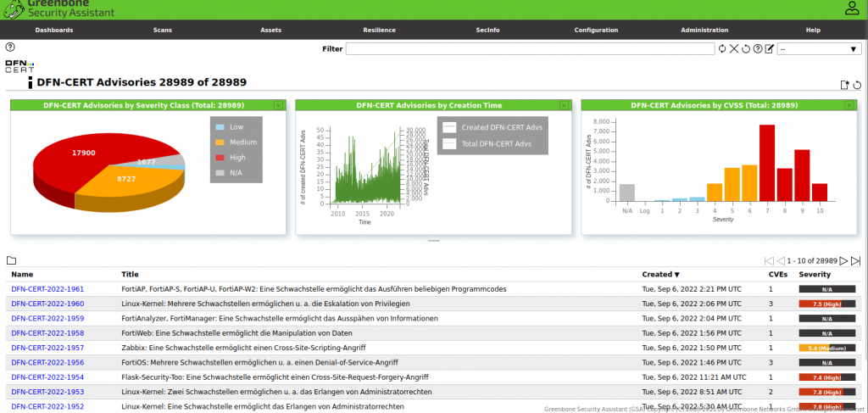
Task: Toggle Created DFN-CERT Advs legend entry
Action: coord(492,127)
